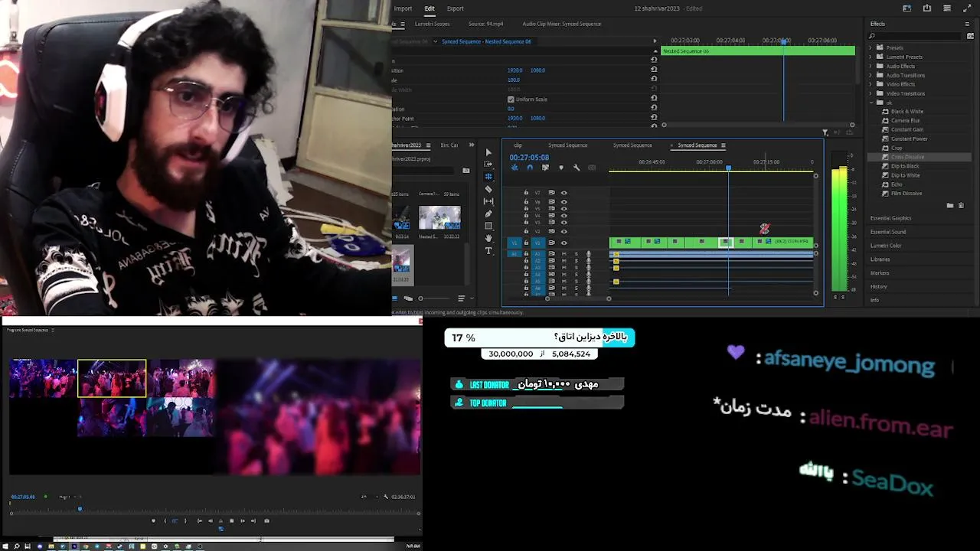Open timeline display settings wrench
This screenshot has width=980, height=551.
(x=577, y=168)
